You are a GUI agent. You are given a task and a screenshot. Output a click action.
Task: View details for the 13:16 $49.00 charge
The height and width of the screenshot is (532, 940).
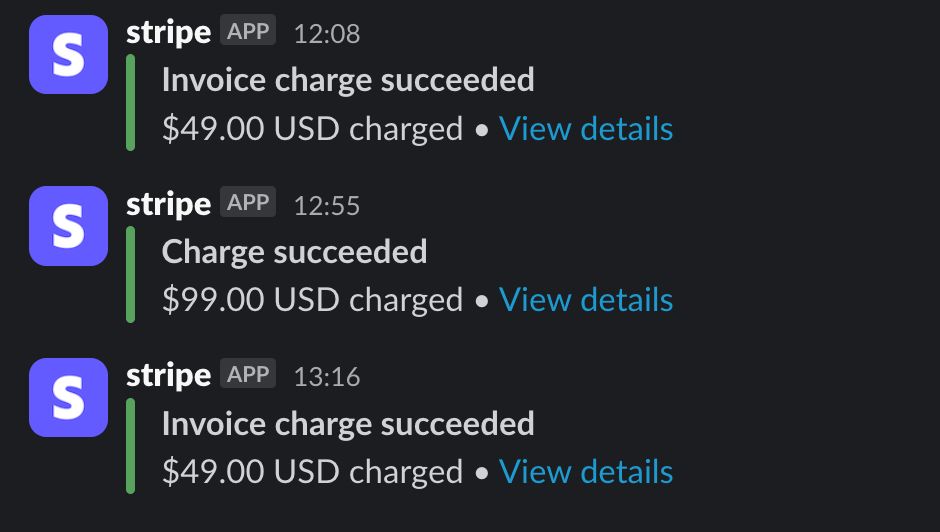tap(586, 471)
